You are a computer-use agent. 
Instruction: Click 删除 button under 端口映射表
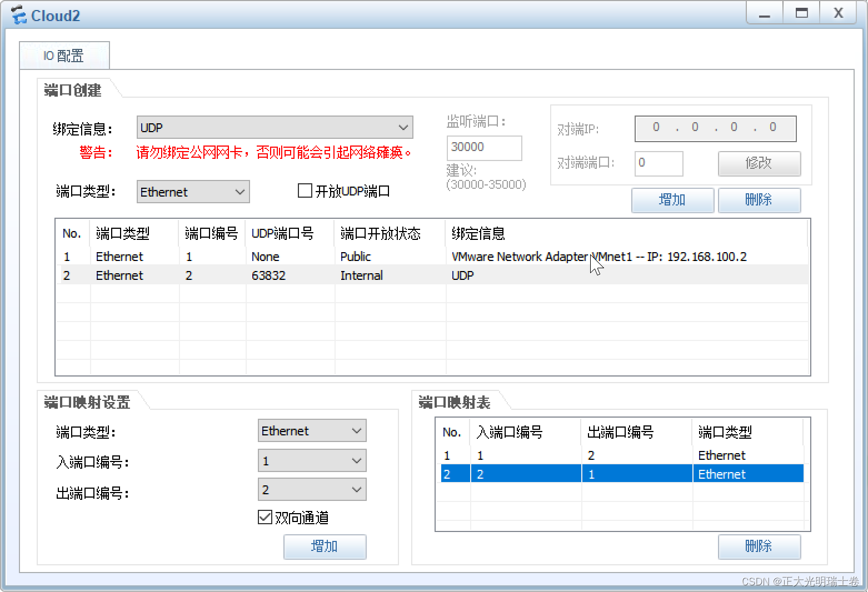pos(759,546)
